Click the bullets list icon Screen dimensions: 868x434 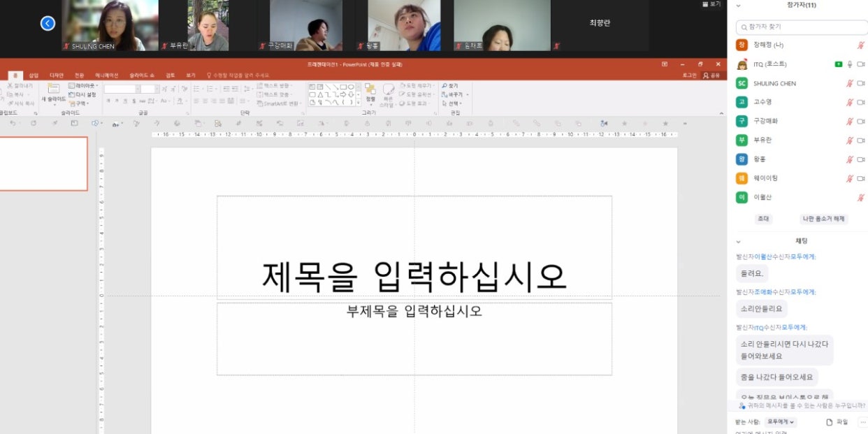196,89
